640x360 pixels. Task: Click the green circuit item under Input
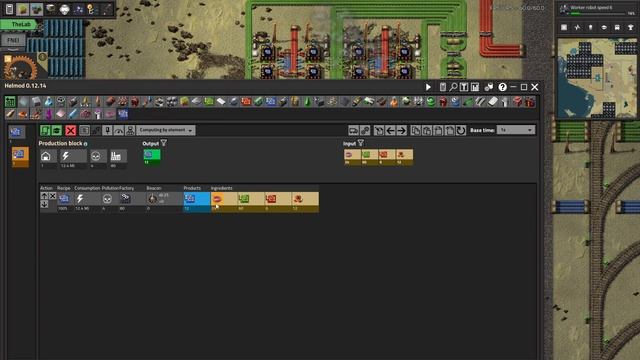pyautogui.click(x=370, y=157)
